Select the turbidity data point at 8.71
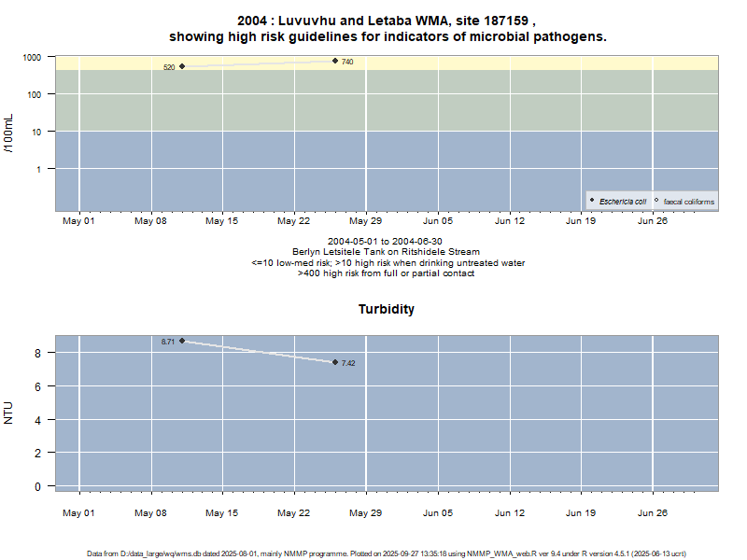747x560 pixels. 182,341
